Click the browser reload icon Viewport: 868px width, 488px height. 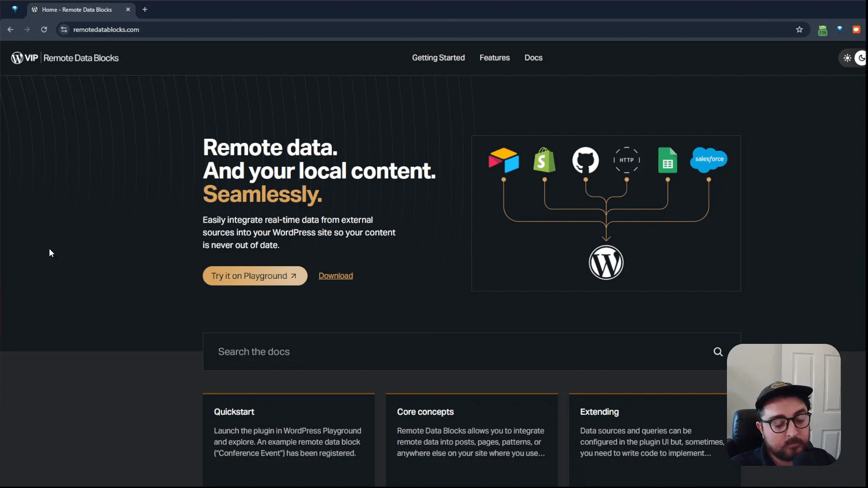tap(44, 29)
